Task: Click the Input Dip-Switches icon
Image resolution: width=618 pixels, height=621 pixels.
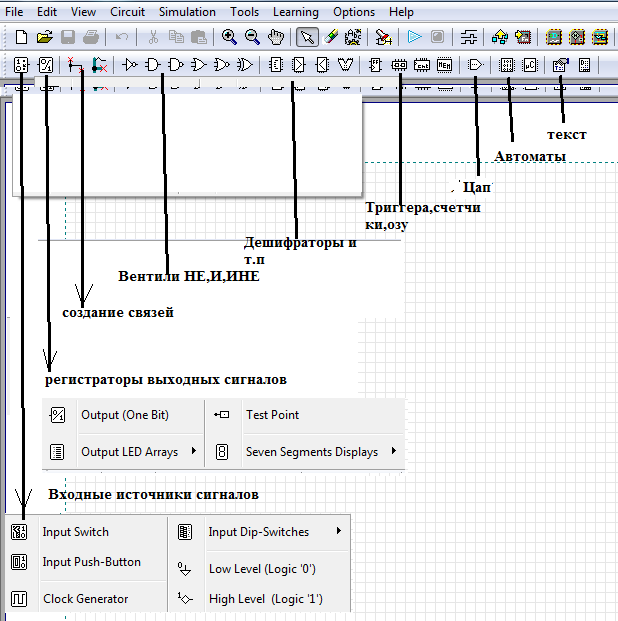Action: point(185,532)
